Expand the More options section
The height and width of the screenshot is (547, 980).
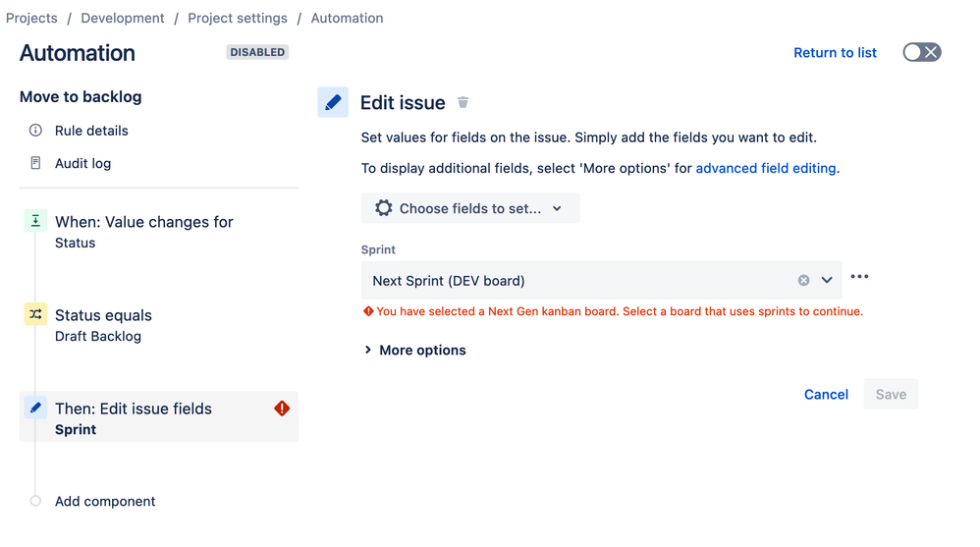pos(415,350)
